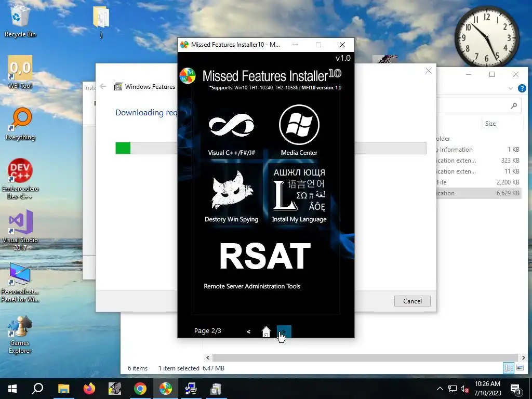Click the Explorer search box magnifier

(514, 106)
